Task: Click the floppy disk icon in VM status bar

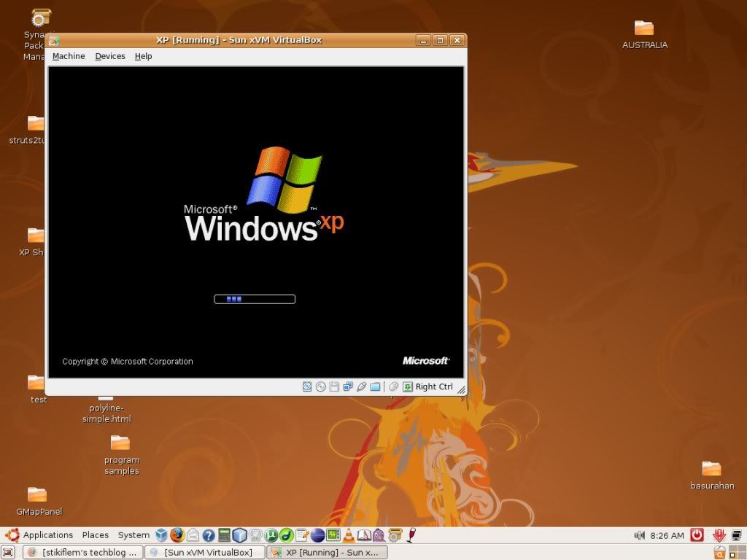Action: point(334,386)
